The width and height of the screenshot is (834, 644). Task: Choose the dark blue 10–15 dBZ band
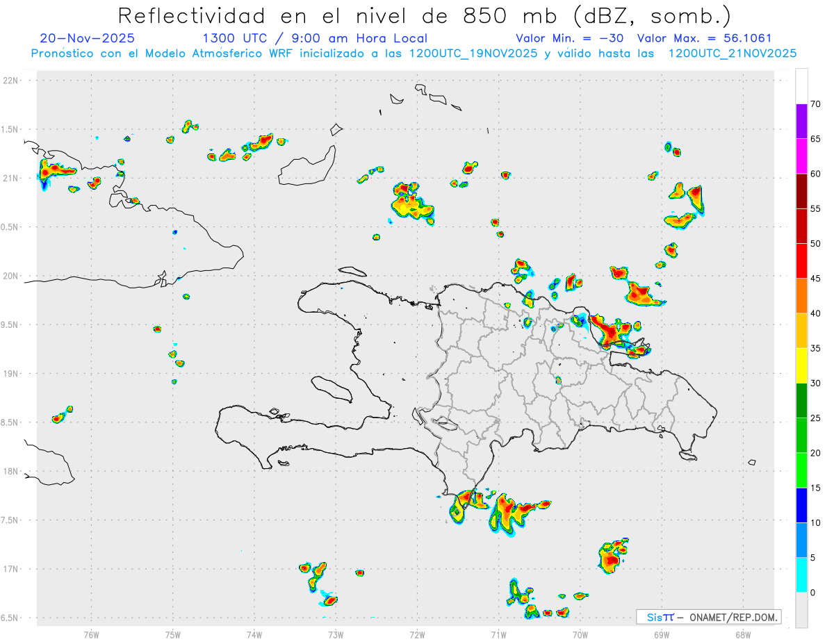801,505
